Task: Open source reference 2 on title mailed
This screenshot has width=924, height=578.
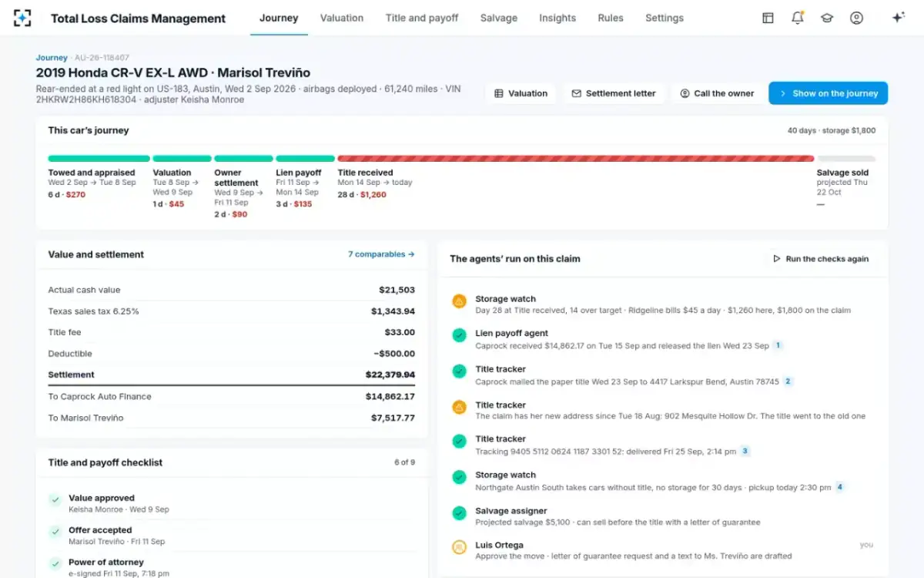Action: pyautogui.click(x=788, y=381)
